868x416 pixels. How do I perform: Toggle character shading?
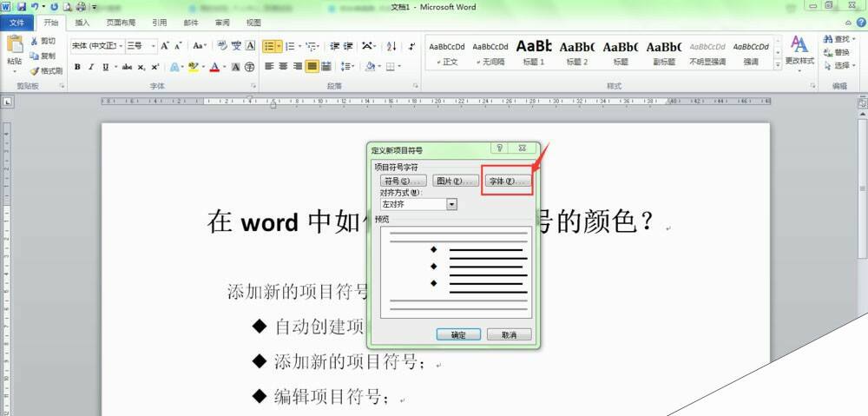coord(236,67)
